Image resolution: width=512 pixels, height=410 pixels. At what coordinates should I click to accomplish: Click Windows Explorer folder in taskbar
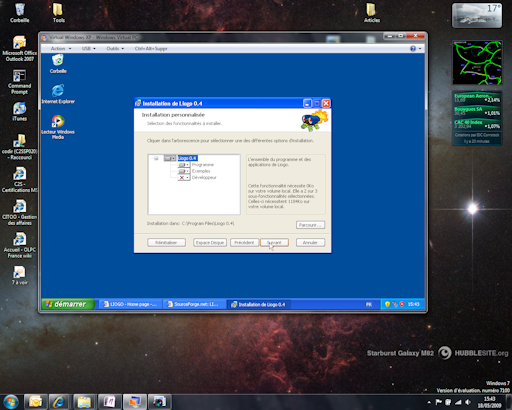tap(84, 402)
